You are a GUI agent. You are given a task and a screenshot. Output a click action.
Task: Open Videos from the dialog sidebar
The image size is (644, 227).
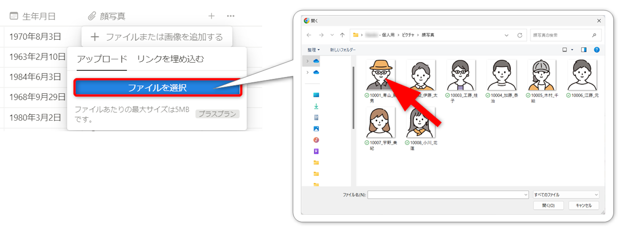(x=316, y=151)
